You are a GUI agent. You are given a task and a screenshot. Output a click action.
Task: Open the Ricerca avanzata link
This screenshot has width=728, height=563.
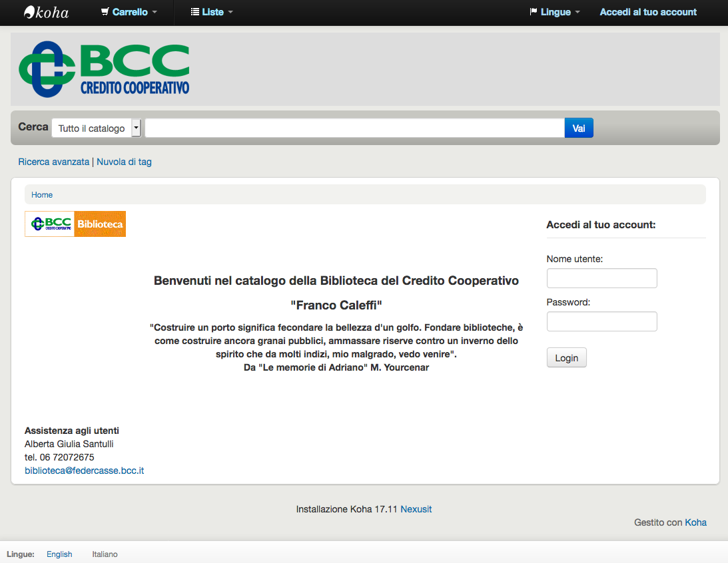click(54, 162)
